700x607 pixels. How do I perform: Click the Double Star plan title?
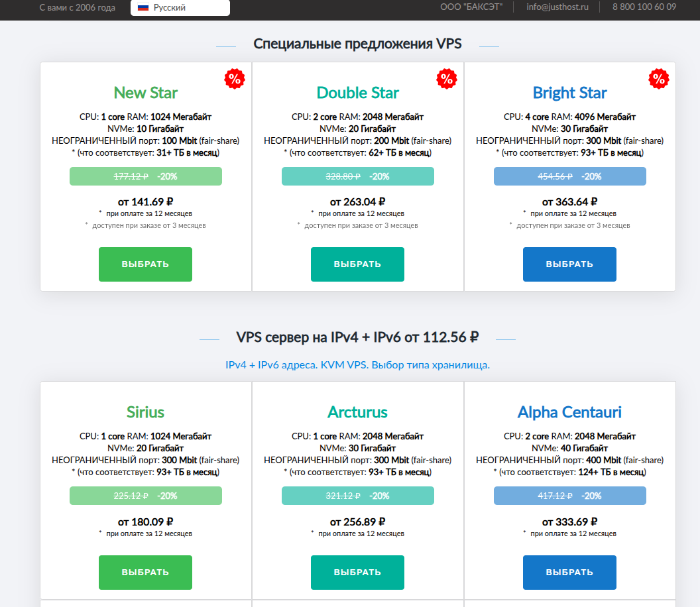357,93
